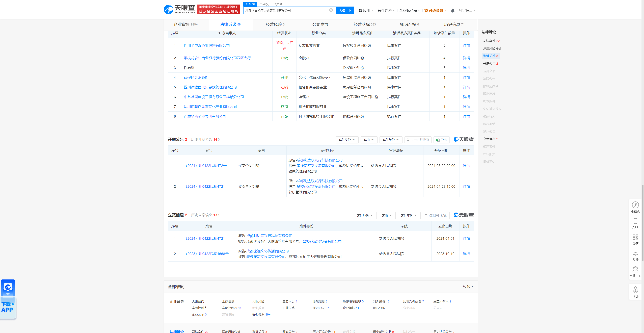Image resolution: width=644 pixels, height=333 pixels.
Task: View 详情 for hearing dated 2024-05-22 09:00
Action: (466, 166)
